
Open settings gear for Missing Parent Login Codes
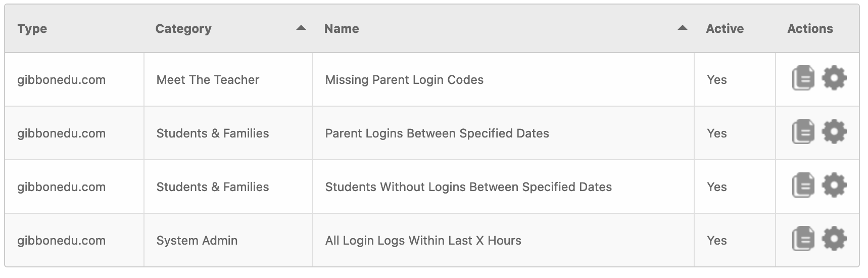[834, 78]
